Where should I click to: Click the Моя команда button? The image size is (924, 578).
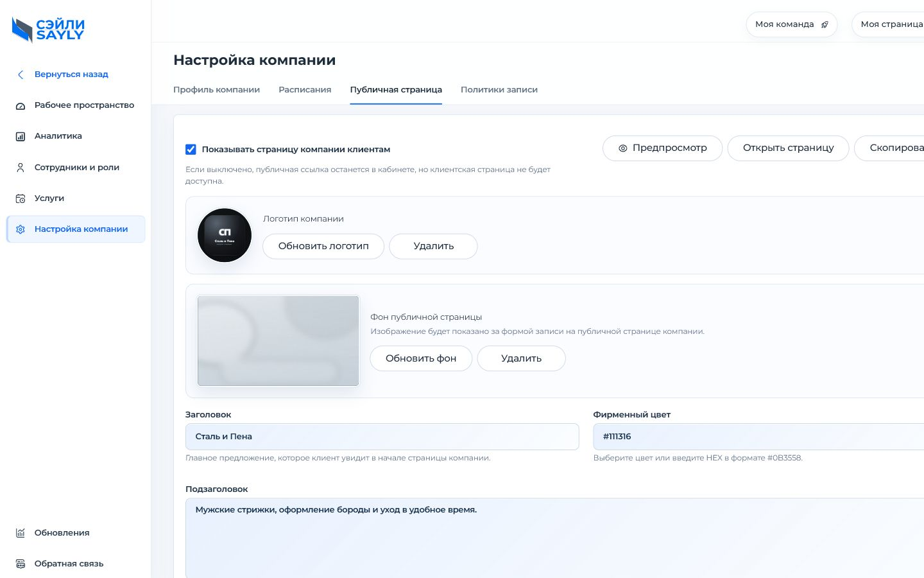tap(791, 24)
